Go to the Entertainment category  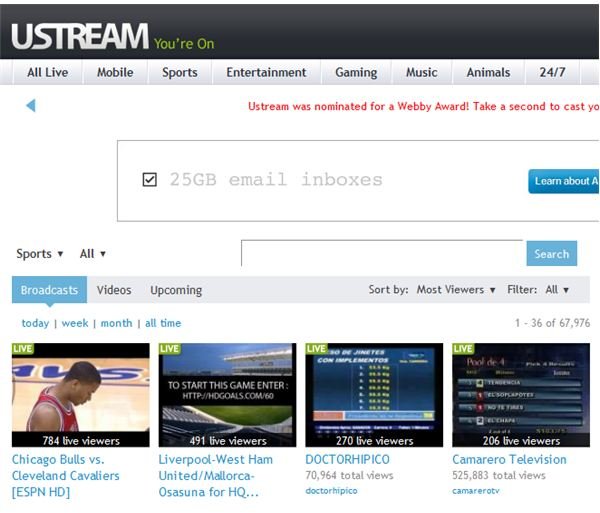pyautogui.click(x=266, y=72)
